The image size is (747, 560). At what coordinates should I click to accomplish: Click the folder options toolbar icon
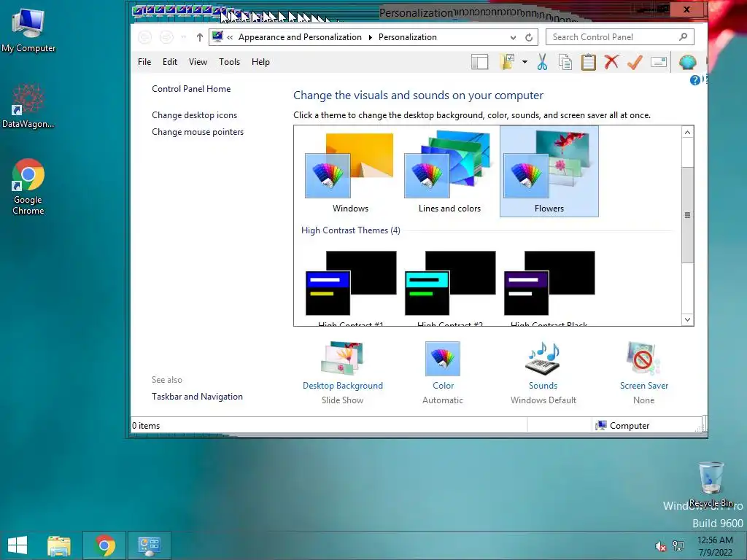click(508, 62)
